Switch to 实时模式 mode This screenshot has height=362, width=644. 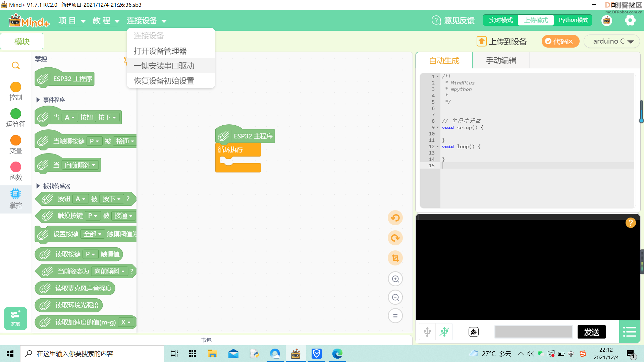click(501, 20)
